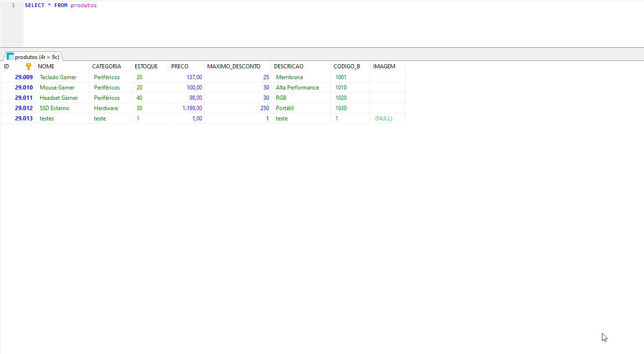Image resolution: width=644 pixels, height=354 pixels.
Task: Click the DESCRICAO column header
Action: (301, 66)
